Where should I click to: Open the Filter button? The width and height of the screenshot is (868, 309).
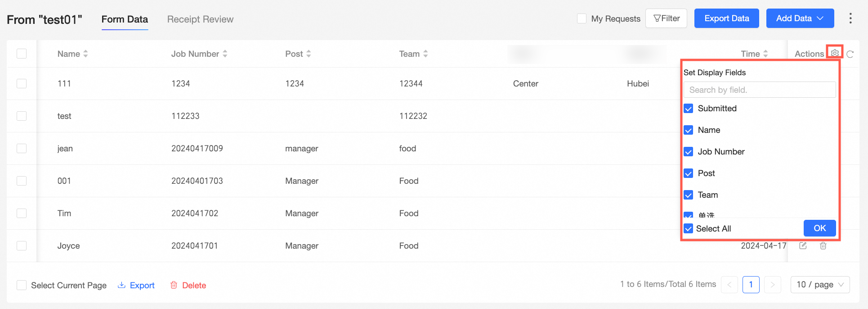click(666, 18)
